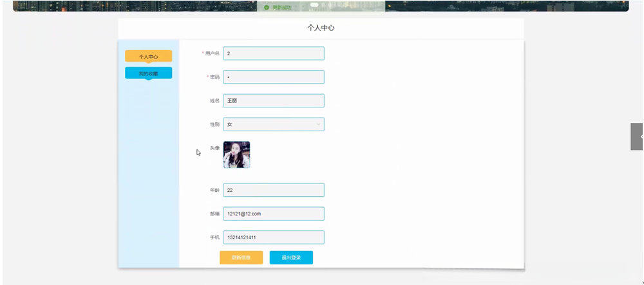Click the blue 退出登录 button
The height and width of the screenshot is (285, 644).
(x=291, y=257)
